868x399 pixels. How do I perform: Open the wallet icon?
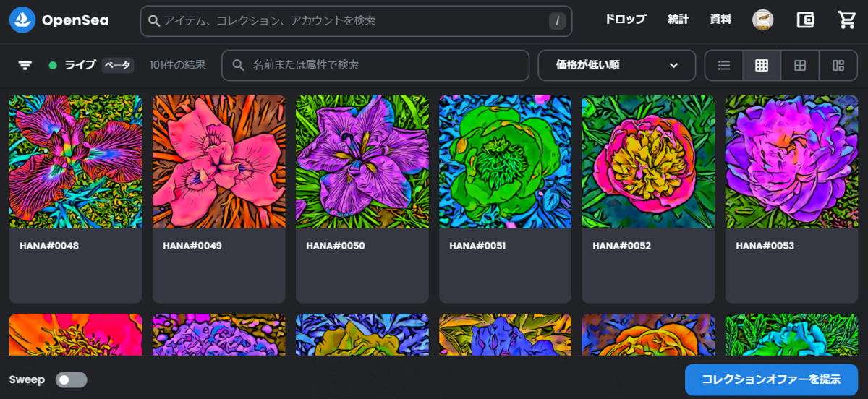pyautogui.click(x=805, y=20)
